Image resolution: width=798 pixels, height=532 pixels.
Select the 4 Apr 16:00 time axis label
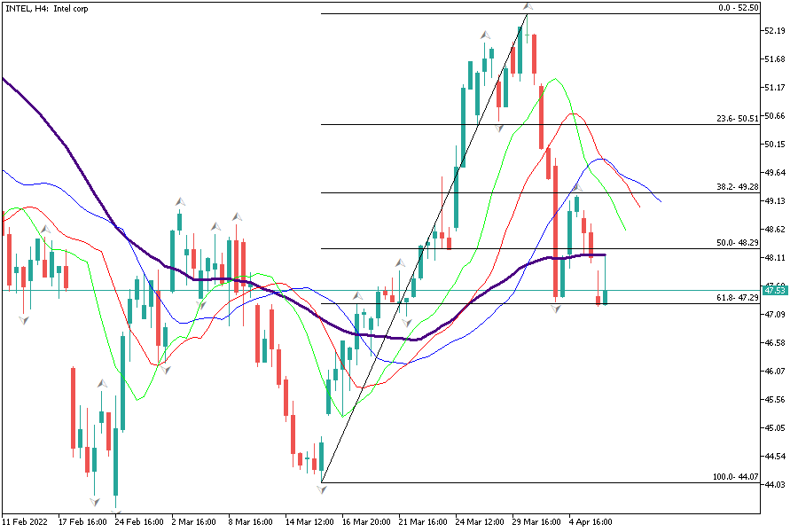589,522
